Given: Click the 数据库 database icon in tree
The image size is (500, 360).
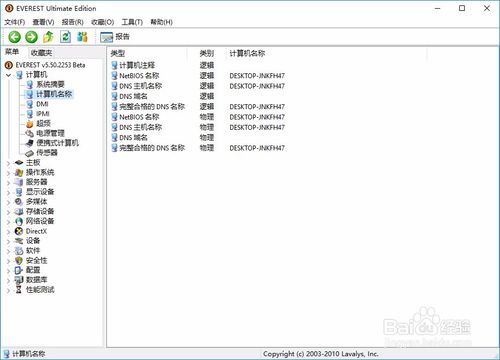Looking at the screenshot, I should 19,280.
